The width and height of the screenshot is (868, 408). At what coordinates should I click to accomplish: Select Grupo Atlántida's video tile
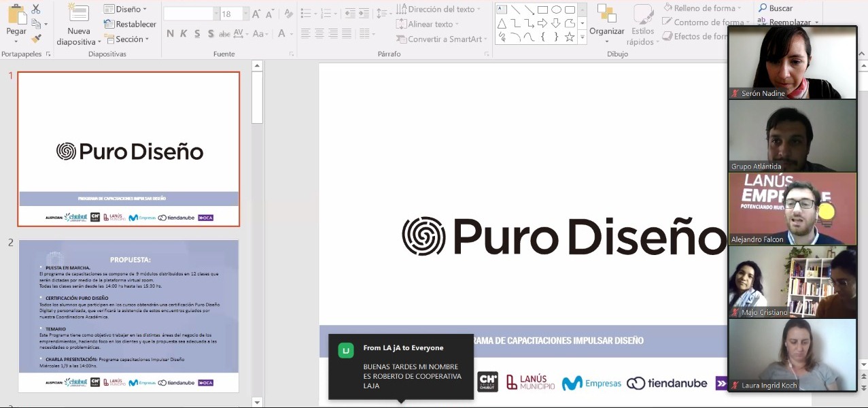(x=793, y=136)
